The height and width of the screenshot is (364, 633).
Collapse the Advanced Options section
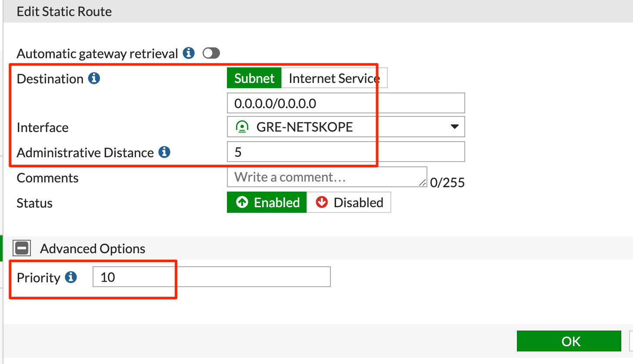click(21, 248)
